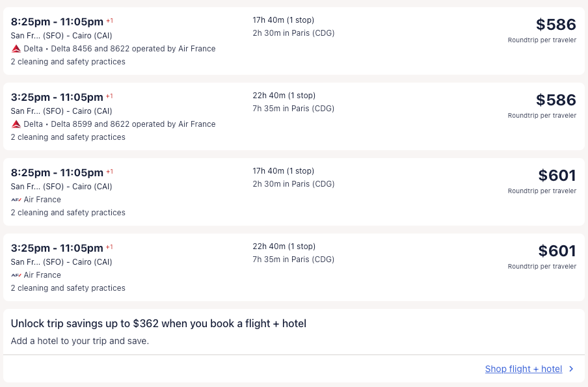
Task: Open the Shop flight + hotel link
Action: (x=523, y=369)
